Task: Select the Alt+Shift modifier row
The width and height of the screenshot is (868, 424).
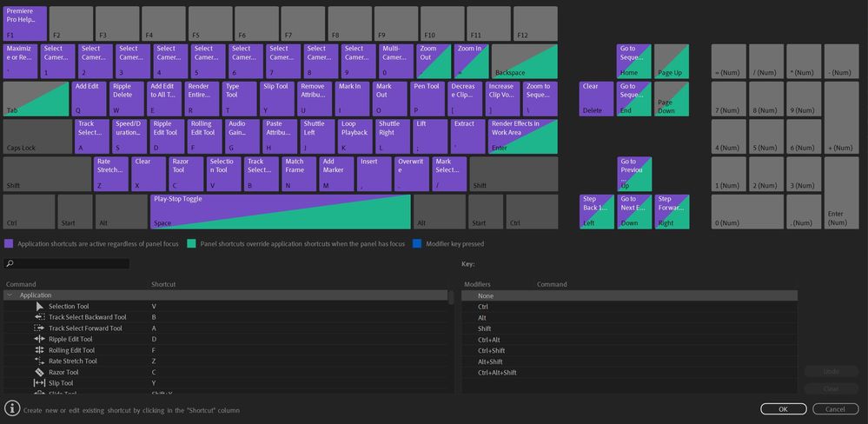Action: 629,361
